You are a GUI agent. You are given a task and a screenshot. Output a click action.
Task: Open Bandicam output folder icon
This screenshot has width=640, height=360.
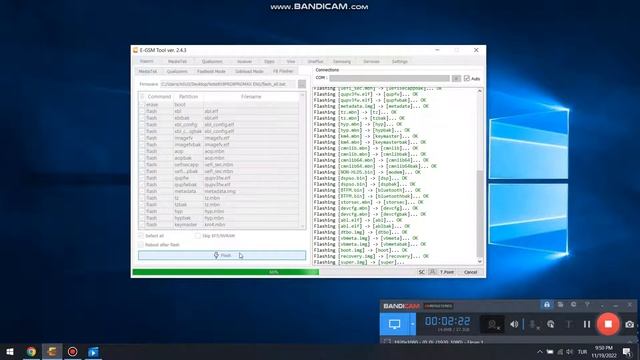coord(560,305)
